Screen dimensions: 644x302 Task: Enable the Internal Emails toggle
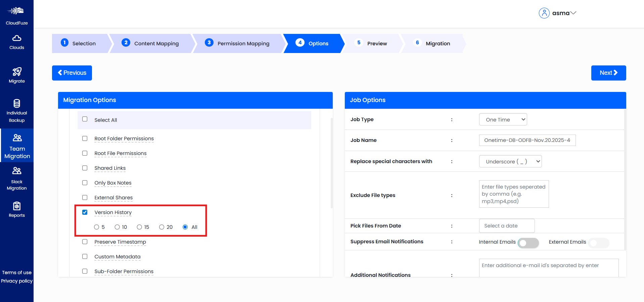tap(528, 242)
